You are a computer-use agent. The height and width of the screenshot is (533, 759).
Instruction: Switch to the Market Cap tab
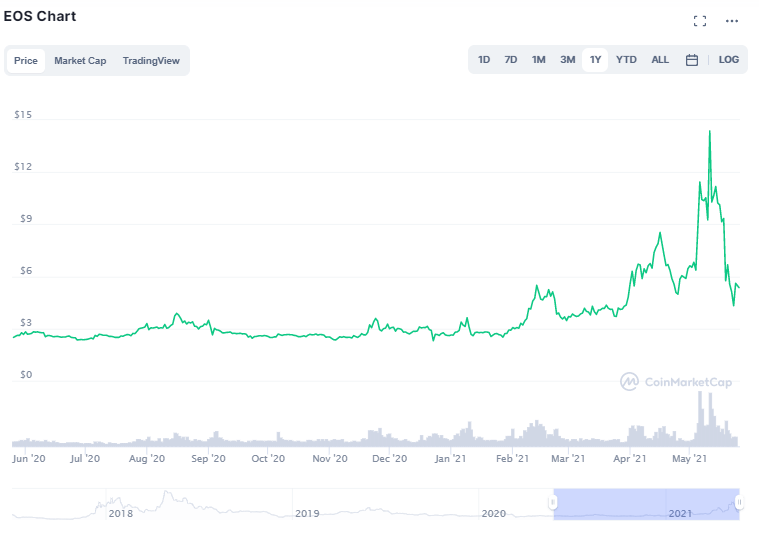[x=80, y=61]
